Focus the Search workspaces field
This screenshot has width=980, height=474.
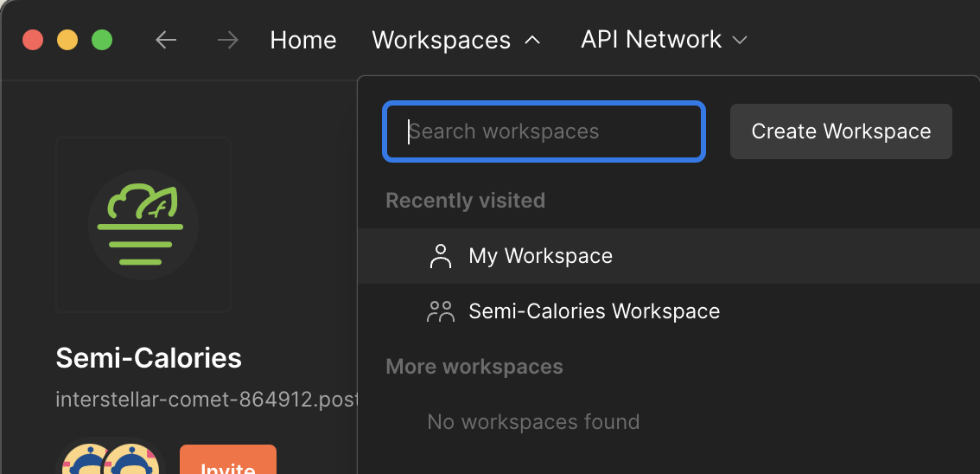pos(544,131)
